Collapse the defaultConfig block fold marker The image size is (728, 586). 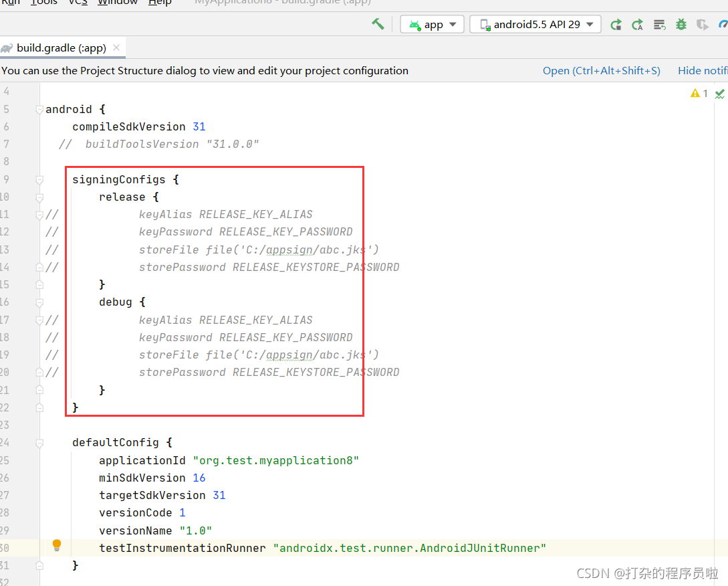pos(39,443)
